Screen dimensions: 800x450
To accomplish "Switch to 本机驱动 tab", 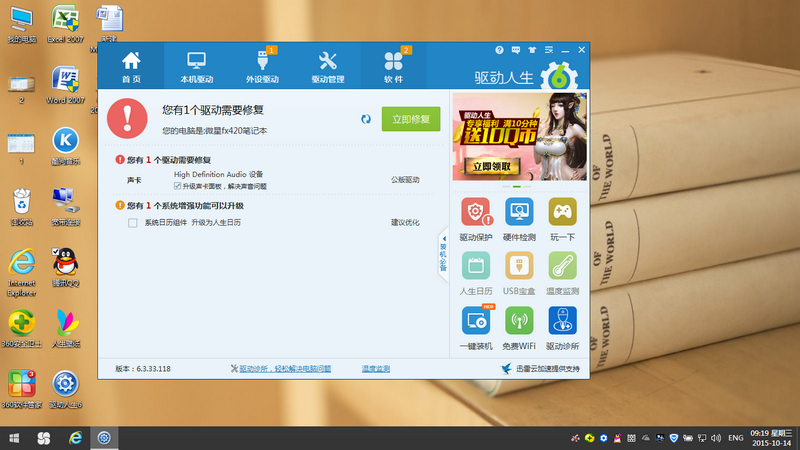I will point(196,66).
